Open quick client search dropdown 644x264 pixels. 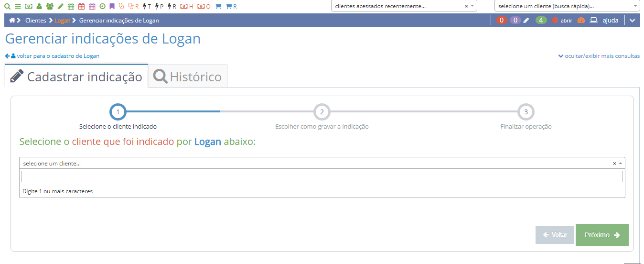[x=567, y=6]
